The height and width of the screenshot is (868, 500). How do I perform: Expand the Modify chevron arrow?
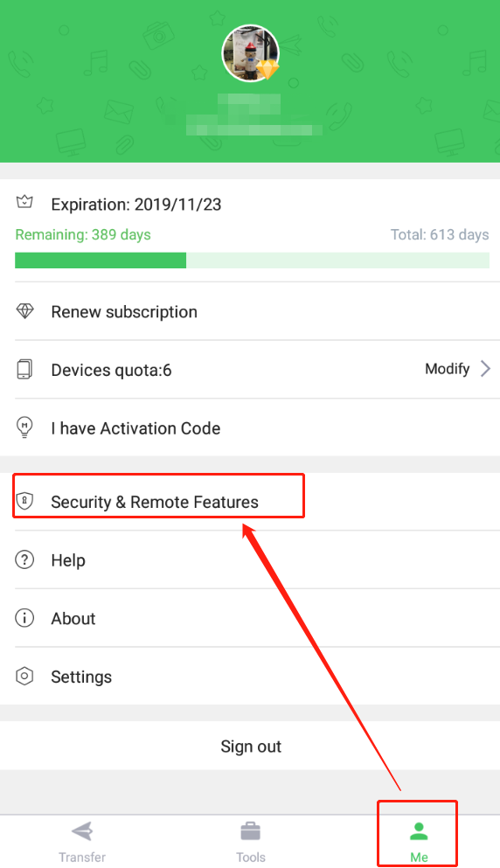486,369
